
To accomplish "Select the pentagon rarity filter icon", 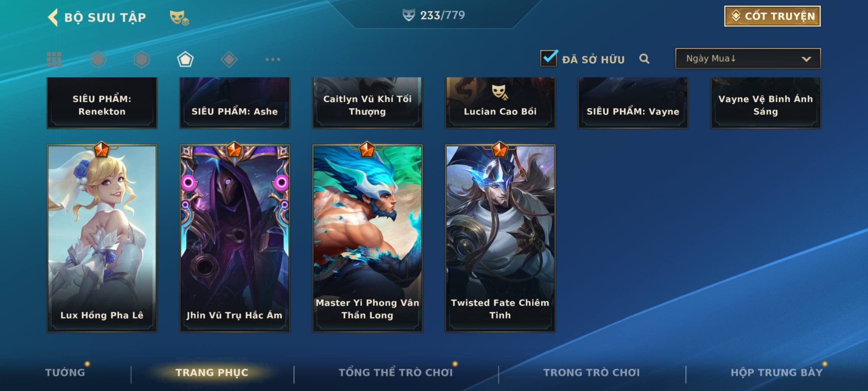I will [x=185, y=59].
